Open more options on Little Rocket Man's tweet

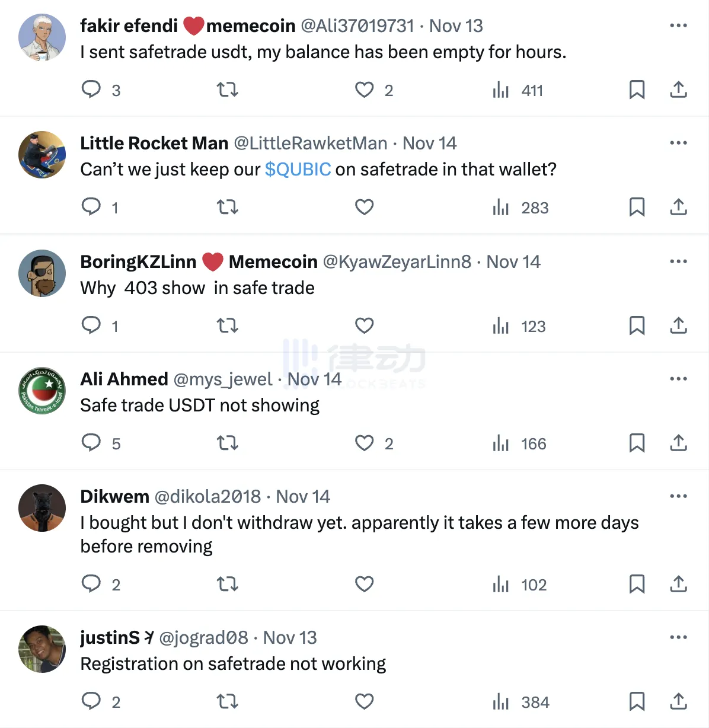coord(678,143)
